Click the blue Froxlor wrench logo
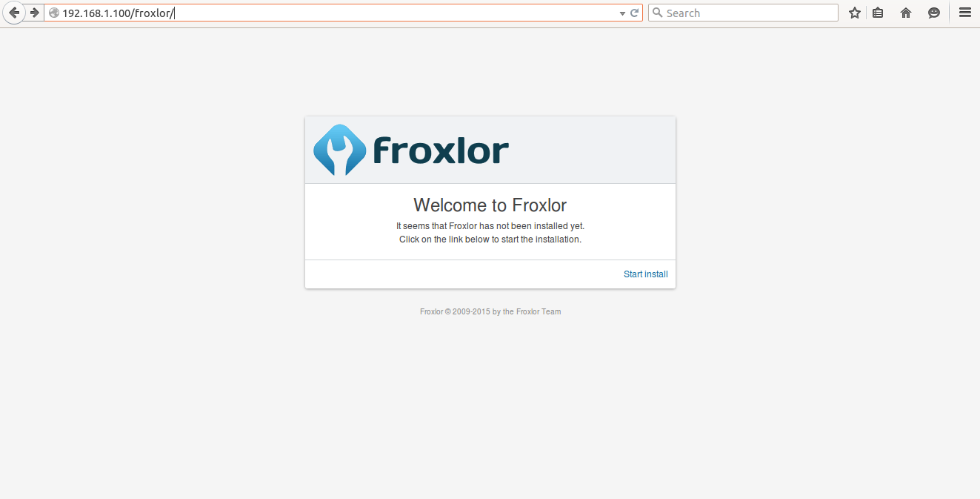 (x=340, y=150)
